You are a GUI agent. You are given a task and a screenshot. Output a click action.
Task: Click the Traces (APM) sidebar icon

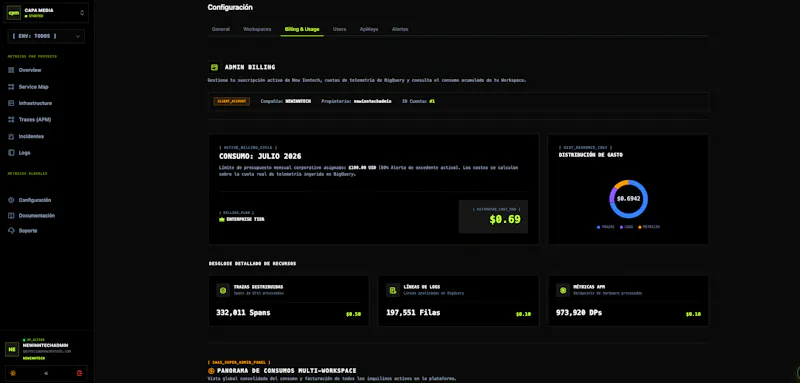tap(11, 120)
